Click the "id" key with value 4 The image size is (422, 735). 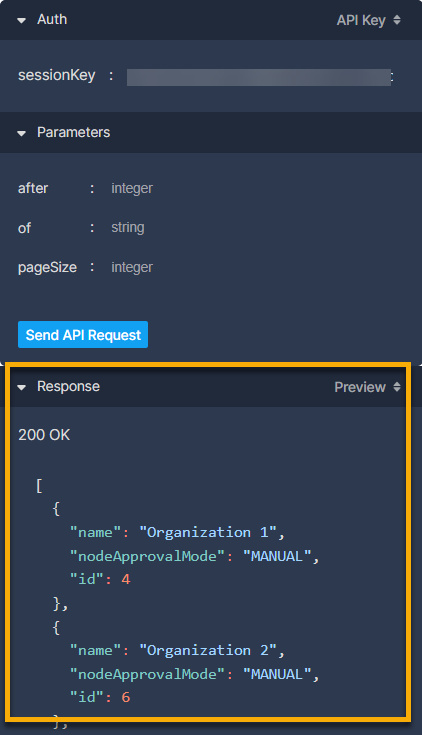[87, 579]
